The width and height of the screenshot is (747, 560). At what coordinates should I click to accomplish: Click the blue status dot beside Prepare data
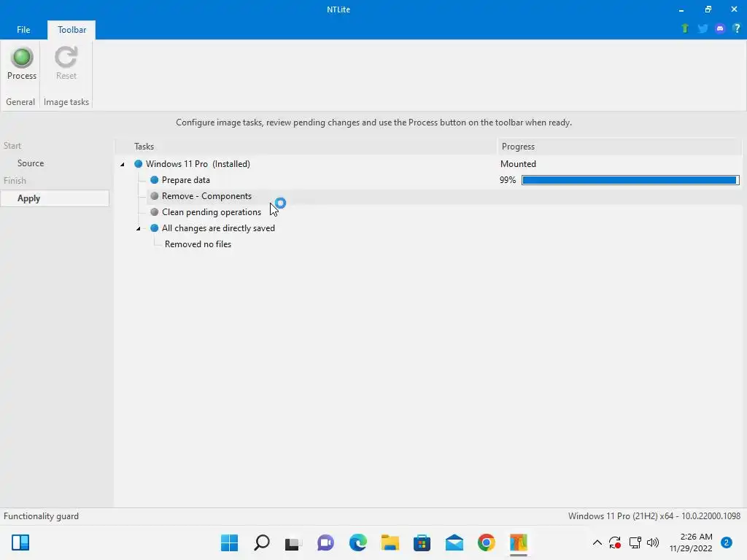155,180
